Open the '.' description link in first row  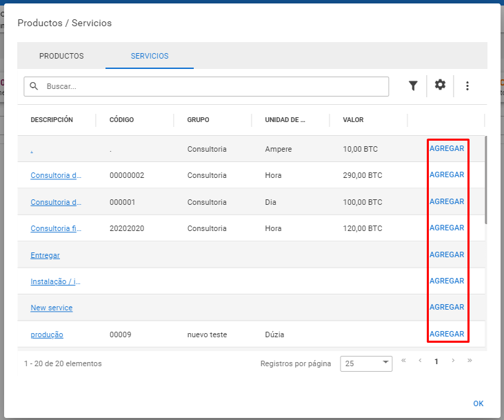coord(32,150)
